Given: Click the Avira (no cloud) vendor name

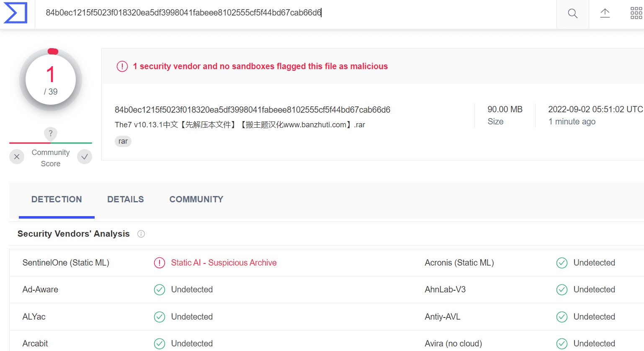Looking at the screenshot, I should (x=453, y=343).
